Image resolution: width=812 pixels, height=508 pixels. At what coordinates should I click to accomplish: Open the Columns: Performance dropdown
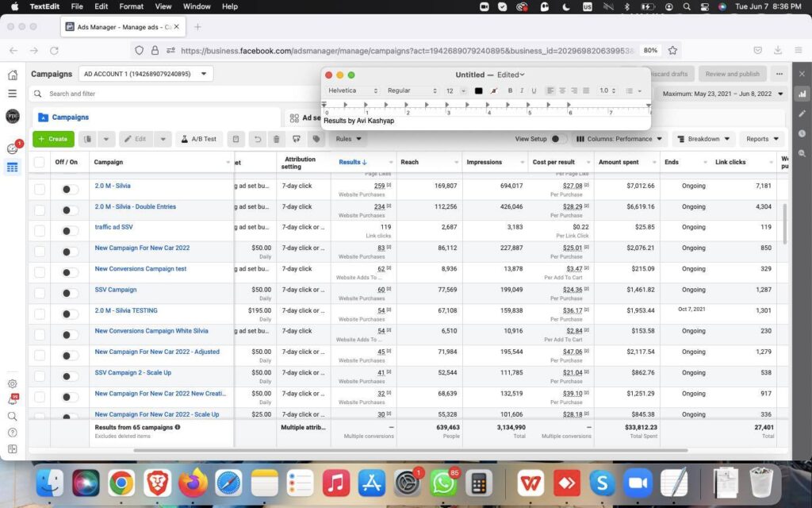[620, 139]
